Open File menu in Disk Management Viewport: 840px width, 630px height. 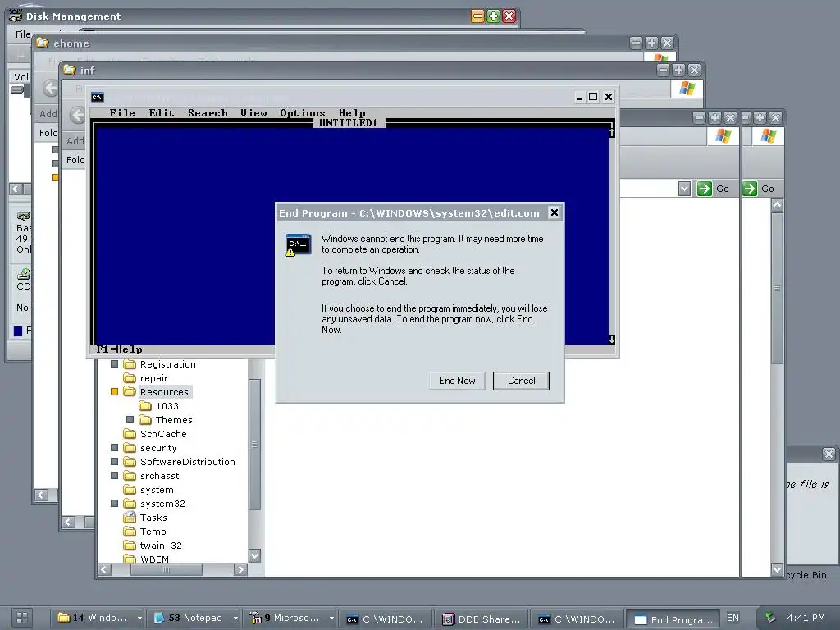[x=22, y=34]
